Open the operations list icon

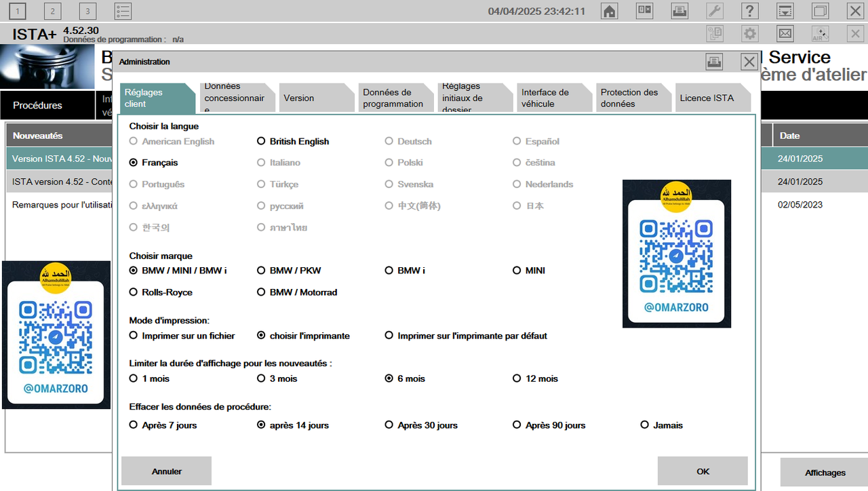(x=123, y=11)
